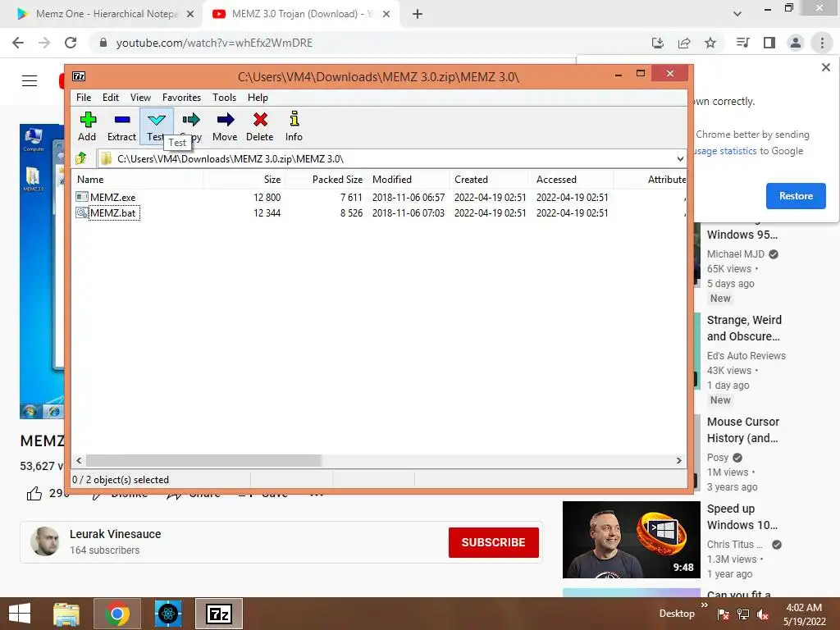Open the Favorites menu
The image size is (840, 630).
pos(181,98)
